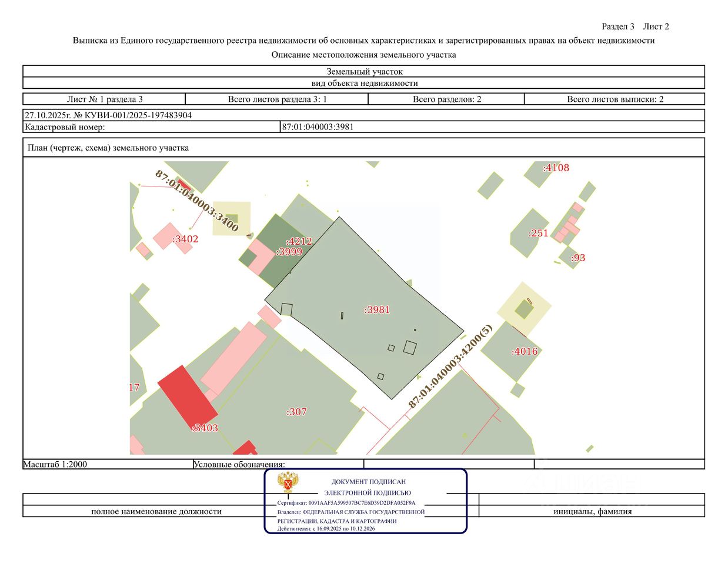Click the 'Земельный участок' row
The image size is (728, 563).
pyautogui.click(x=364, y=71)
